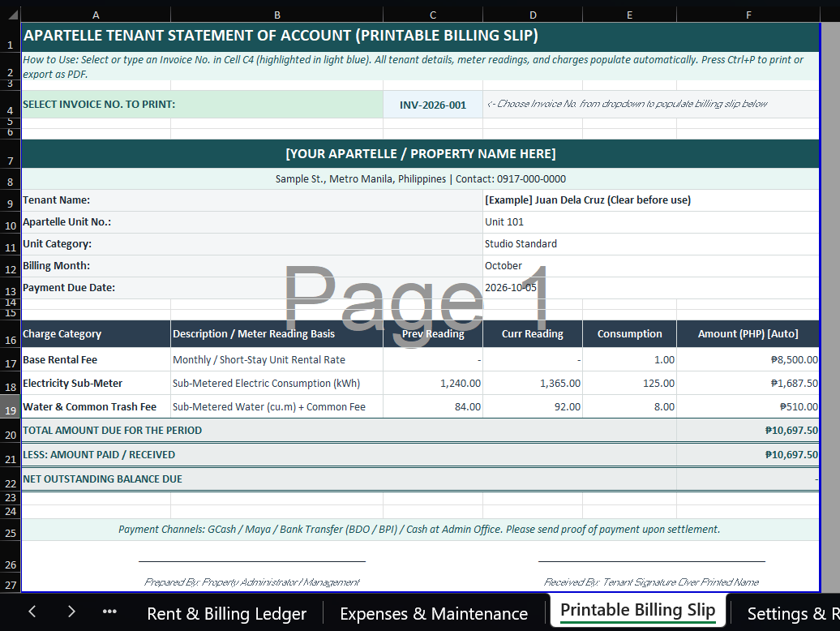Select row 22 header
Image resolution: width=840 pixels, height=631 pixels.
point(11,479)
